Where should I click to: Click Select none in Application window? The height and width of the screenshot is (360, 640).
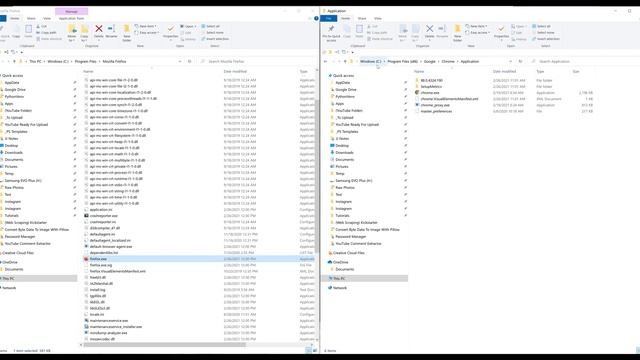pyautogui.click(x=543, y=33)
